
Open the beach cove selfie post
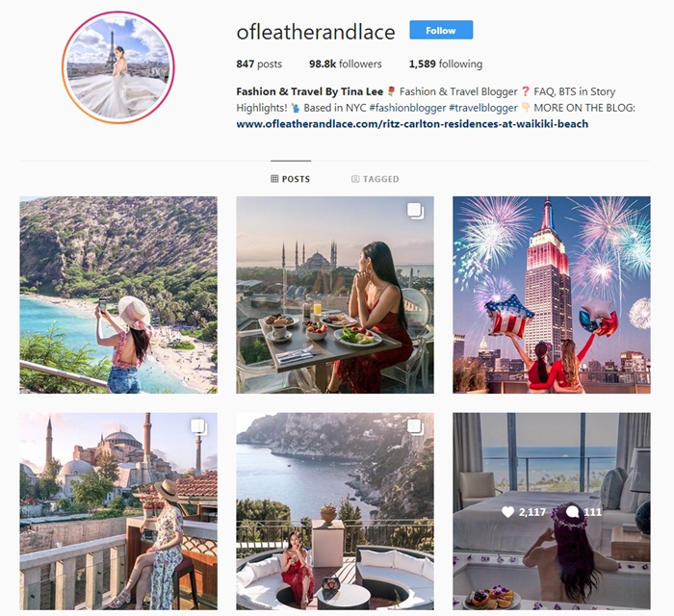118,295
